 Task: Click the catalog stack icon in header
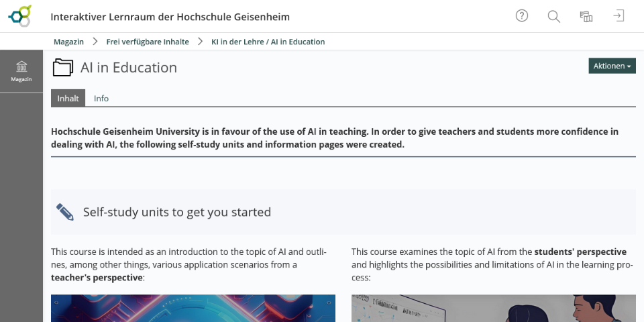click(x=586, y=16)
